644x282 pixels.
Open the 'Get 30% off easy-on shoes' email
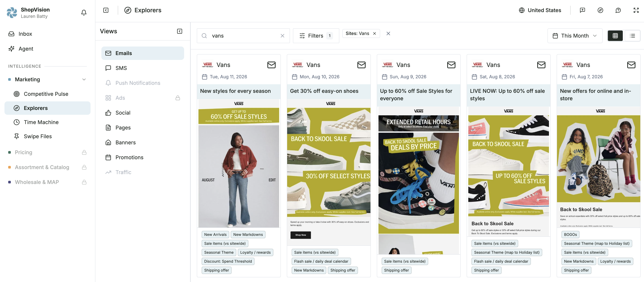click(324, 91)
